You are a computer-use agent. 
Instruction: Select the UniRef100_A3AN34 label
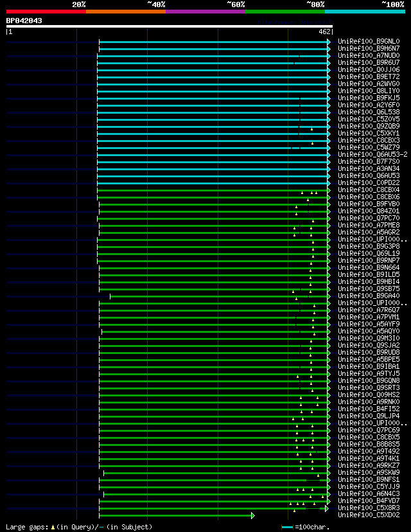click(x=369, y=168)
